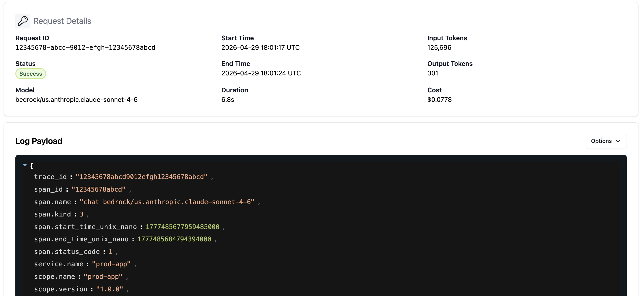Screen dimensions: 644x296
Task: Click the End Time label
Action: (x=236, y=64)
